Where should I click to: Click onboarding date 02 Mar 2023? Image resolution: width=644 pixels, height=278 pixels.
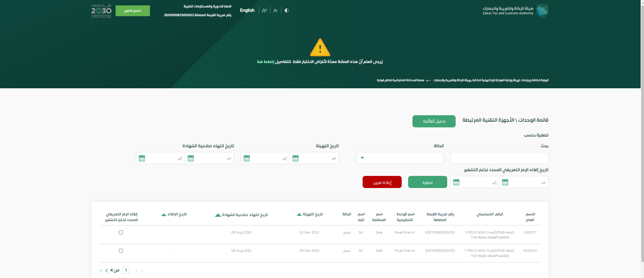tap(309, 233)
